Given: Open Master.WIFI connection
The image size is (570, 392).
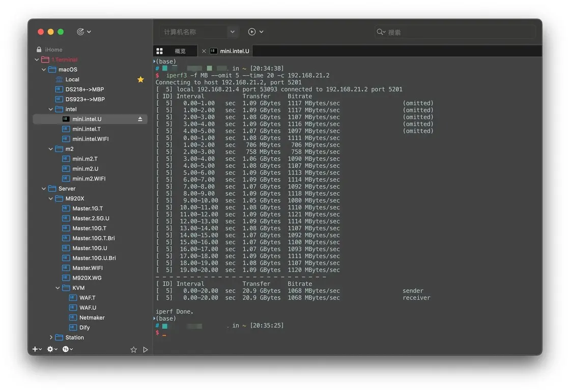Looking at the screenshot, I should pos(88,268).
